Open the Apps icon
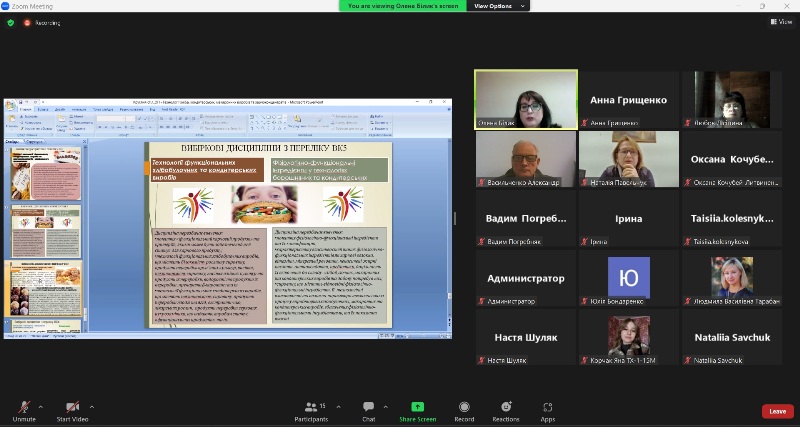800x427 pixels. pos(548,410)
